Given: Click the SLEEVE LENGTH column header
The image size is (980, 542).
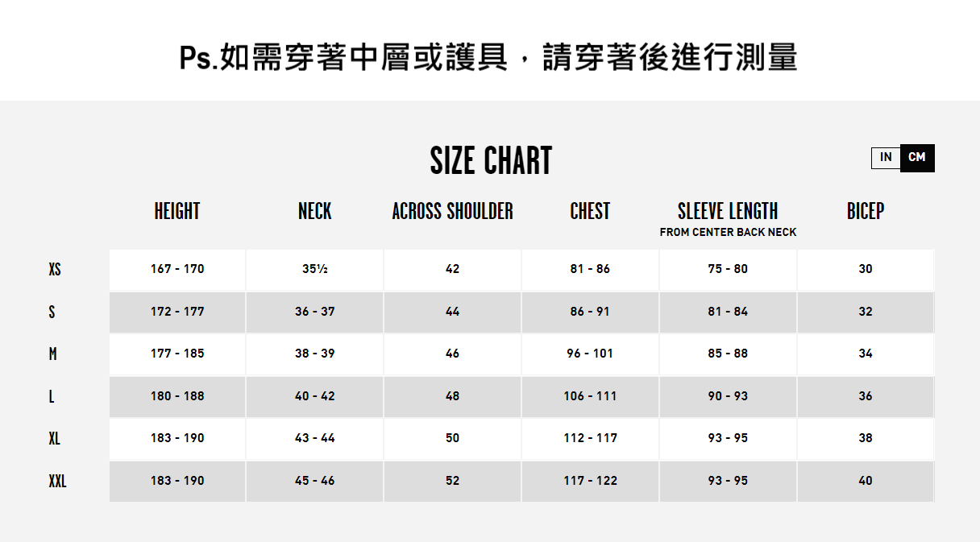Looking at the screenshot, I should 728,211.
